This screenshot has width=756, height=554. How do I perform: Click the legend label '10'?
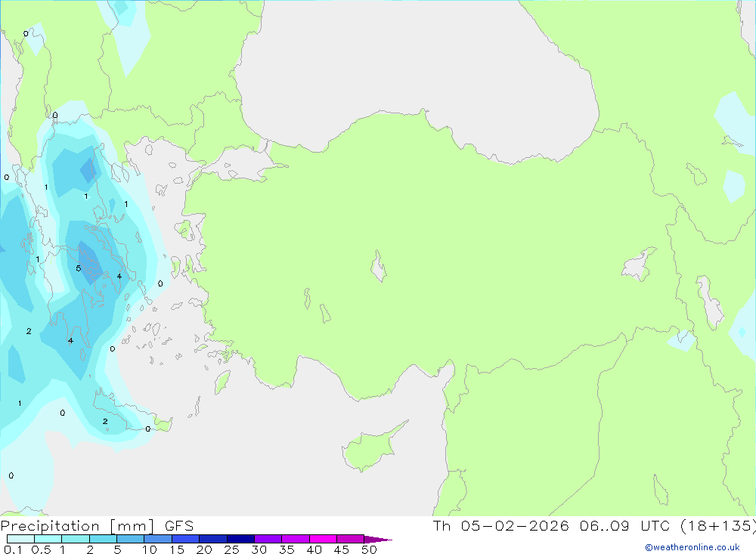150,549
